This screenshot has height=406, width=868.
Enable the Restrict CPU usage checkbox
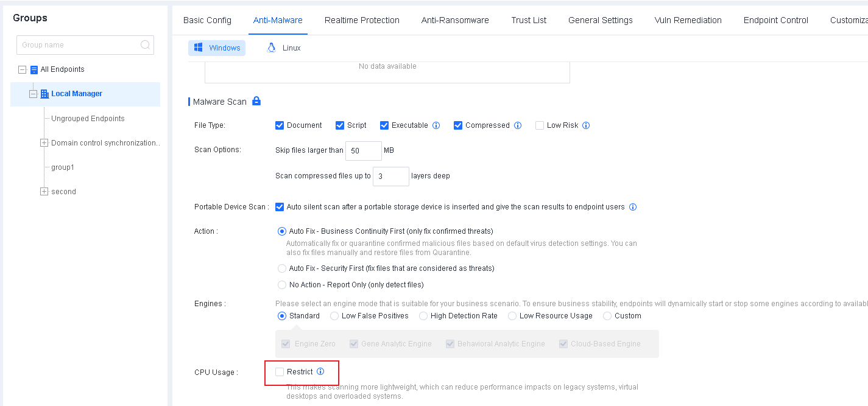coord(280,372)
